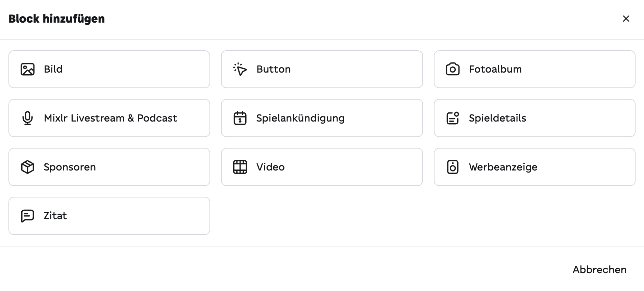Add a Bild block
Viewport: 644px width, 291px height.
pos(53,69)
